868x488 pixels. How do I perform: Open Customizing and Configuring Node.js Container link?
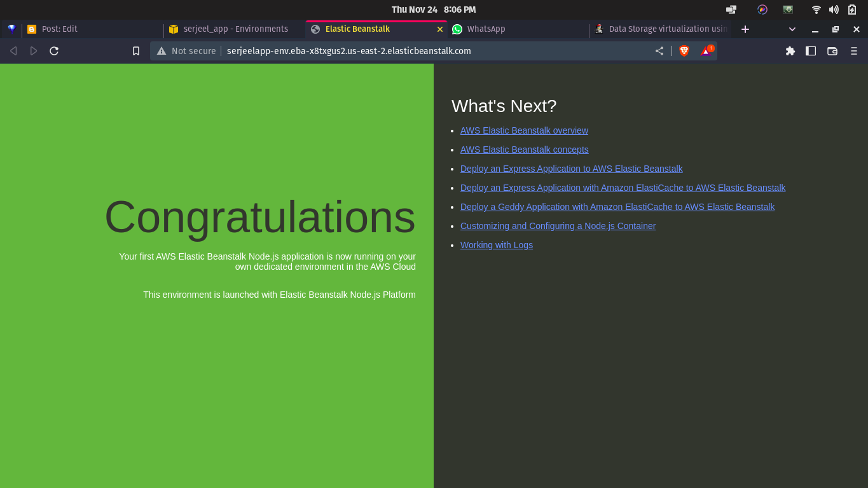pos(558,226)
